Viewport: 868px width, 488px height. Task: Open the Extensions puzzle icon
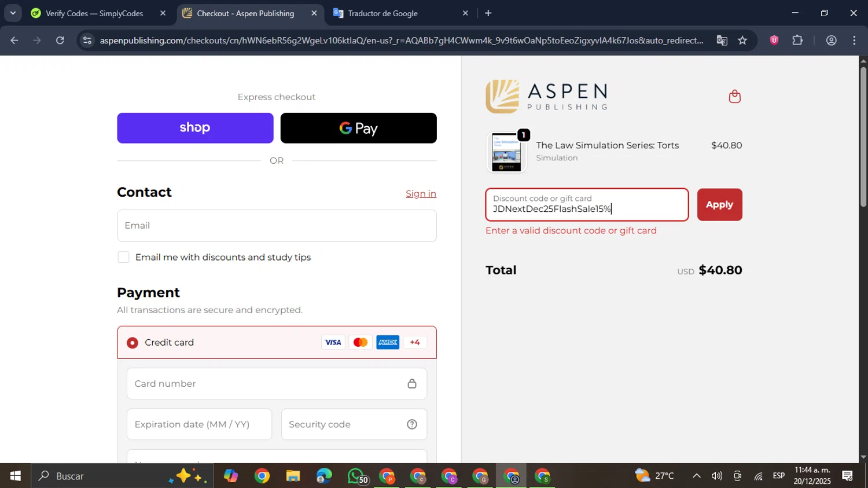[797, 41]
